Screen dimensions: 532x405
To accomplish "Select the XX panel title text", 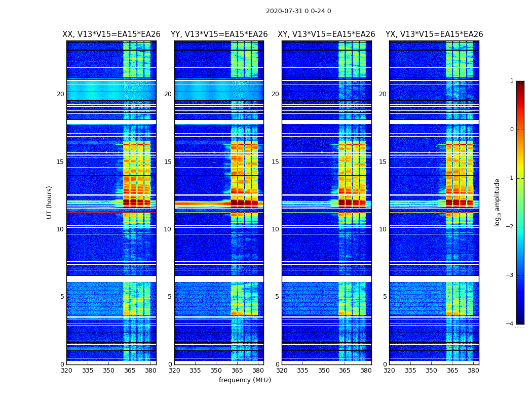I will [111, 34].
